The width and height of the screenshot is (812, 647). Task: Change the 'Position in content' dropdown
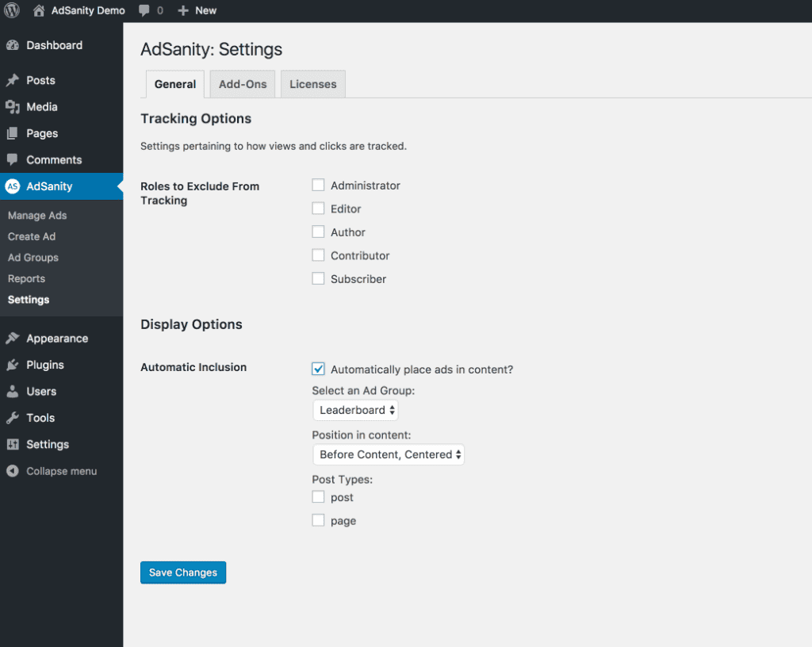point(388,454)
